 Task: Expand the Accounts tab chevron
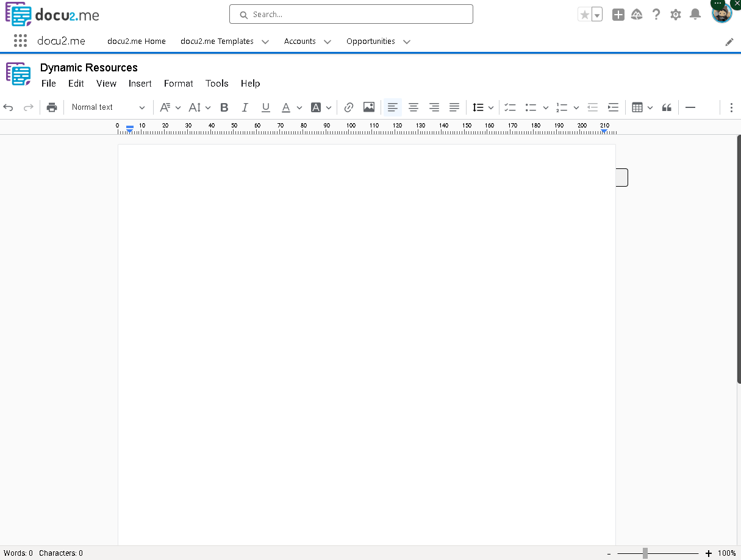coord(328,42)
